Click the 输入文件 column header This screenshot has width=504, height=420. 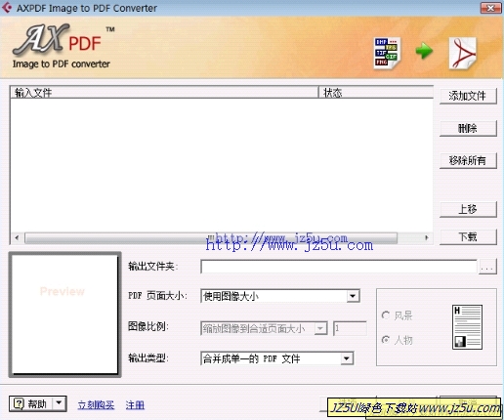point(164,93)
